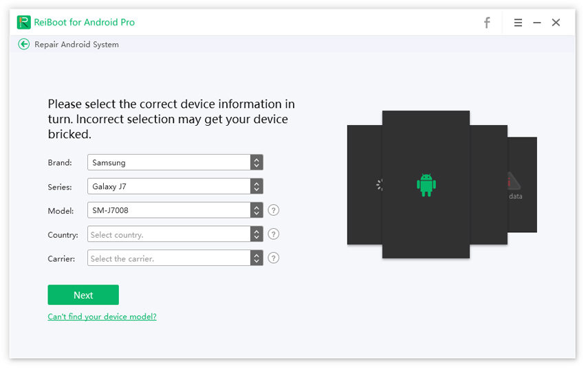Open the Carrier dropdown arrow

pos(256,258)
